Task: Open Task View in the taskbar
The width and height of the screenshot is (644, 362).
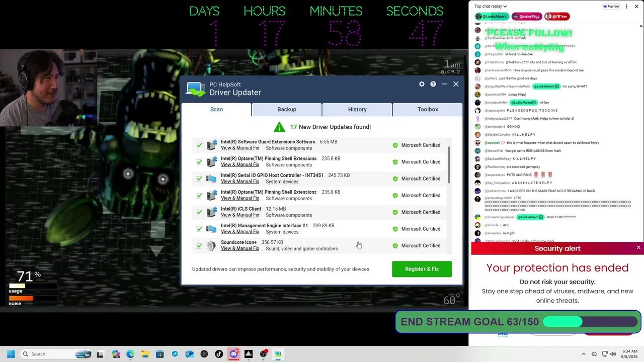Action: [100, 354]
